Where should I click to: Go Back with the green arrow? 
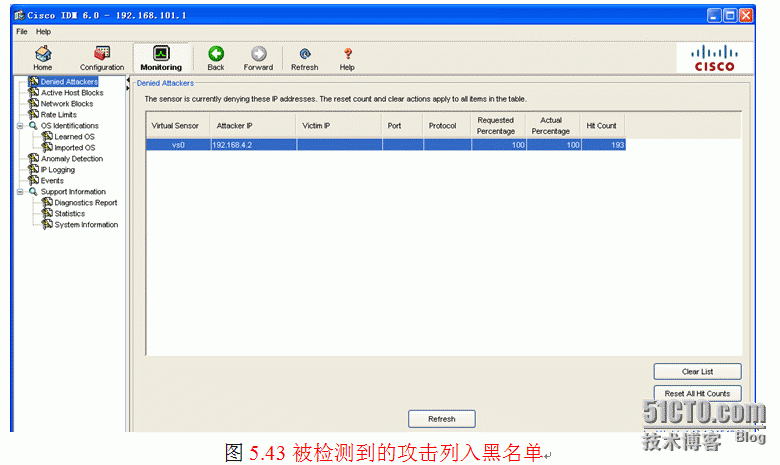pyautogui.click(x=216, y=53)
